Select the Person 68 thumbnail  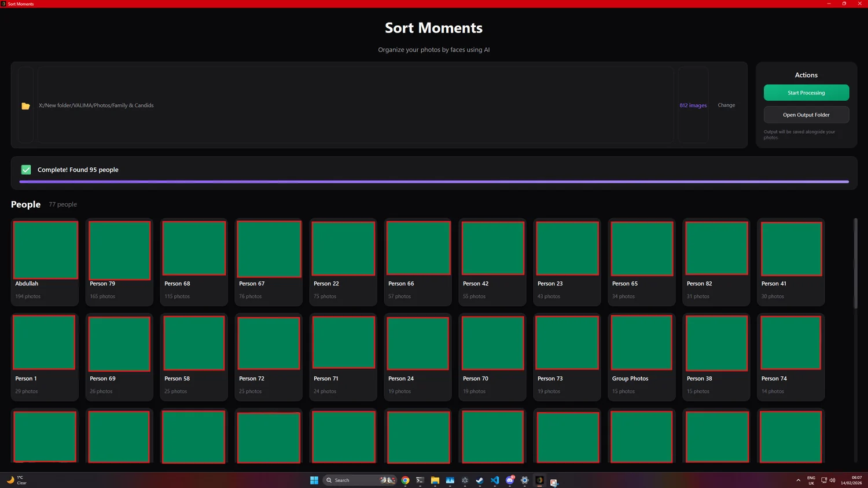[x=194, y=248]
